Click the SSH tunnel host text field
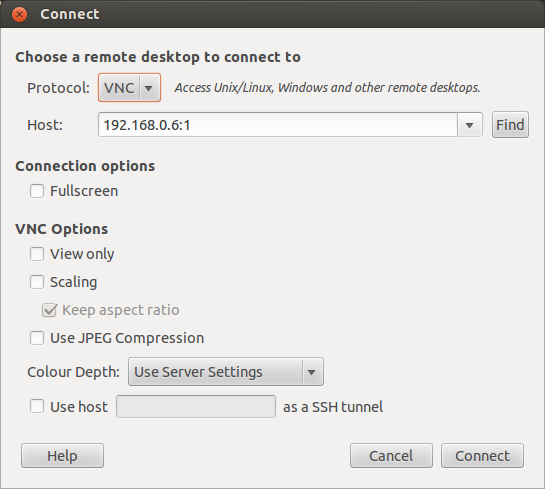This screenshot has height=489, width=545. tap(196, 406)
